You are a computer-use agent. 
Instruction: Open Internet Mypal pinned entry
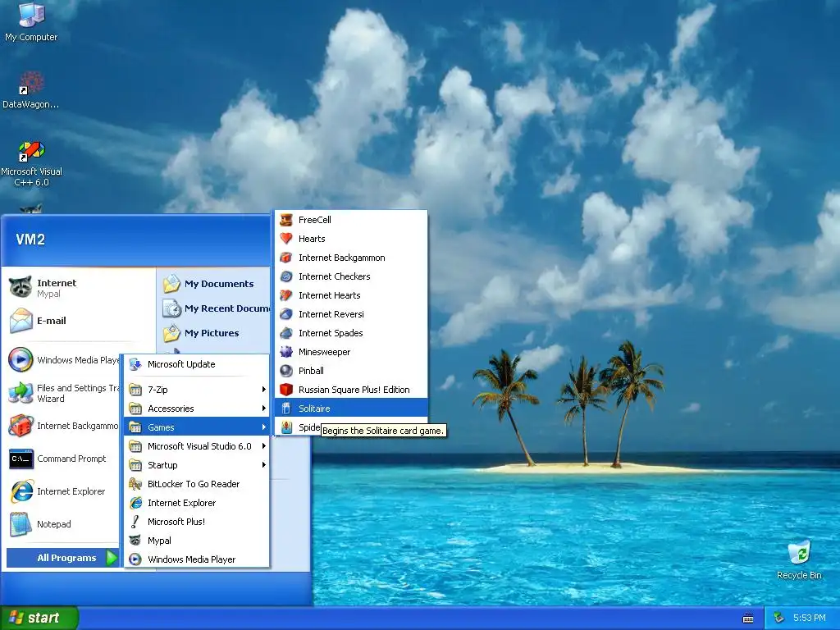pyautogui.click(x=80, y=288)
